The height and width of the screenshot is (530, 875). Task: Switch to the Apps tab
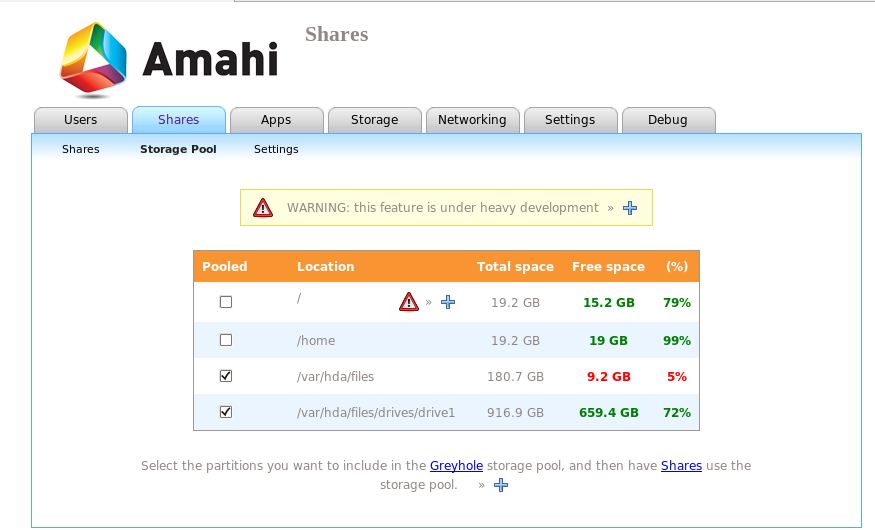pyautogui.click(x=276, y=120)
